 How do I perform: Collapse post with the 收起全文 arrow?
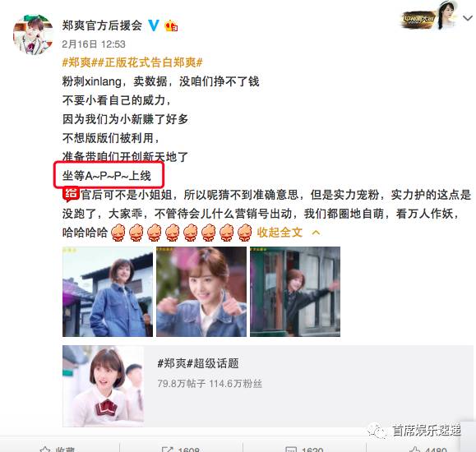coord(316,233)
